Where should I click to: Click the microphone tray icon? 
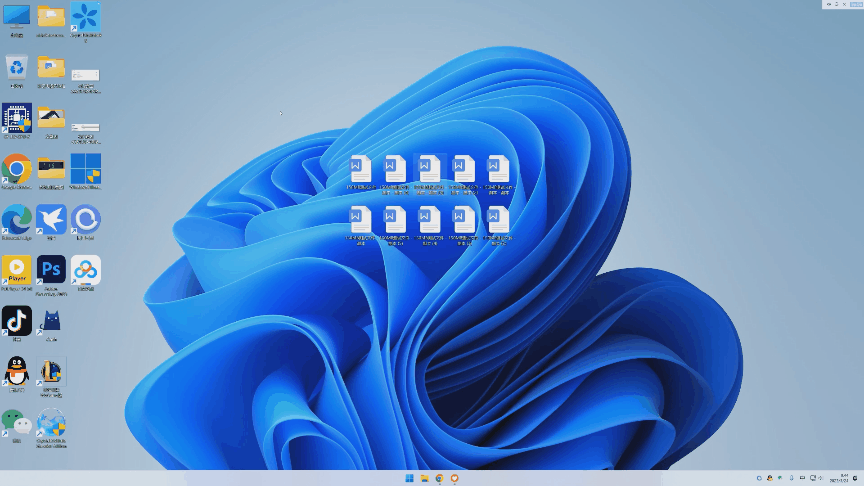pos(792,478)
